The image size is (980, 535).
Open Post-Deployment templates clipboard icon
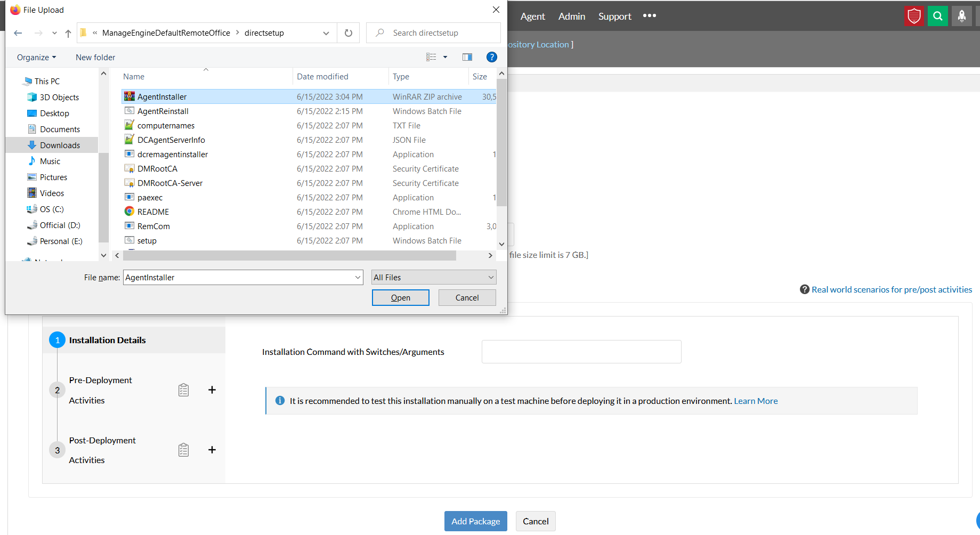(183, 450)
